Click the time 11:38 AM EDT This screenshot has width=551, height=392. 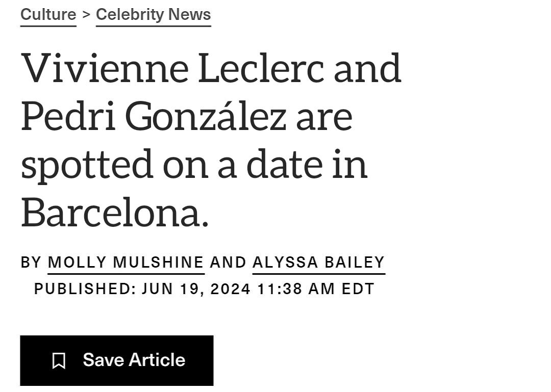point(316,289)
